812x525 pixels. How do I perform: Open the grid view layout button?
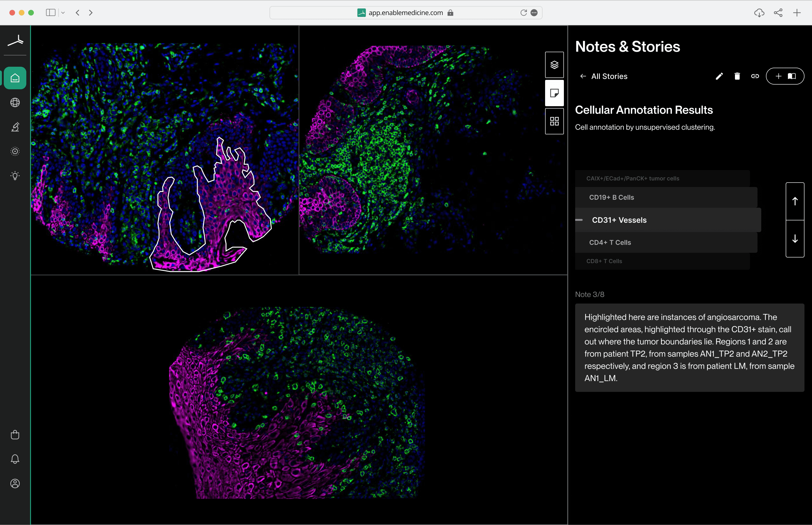[554, 121]
